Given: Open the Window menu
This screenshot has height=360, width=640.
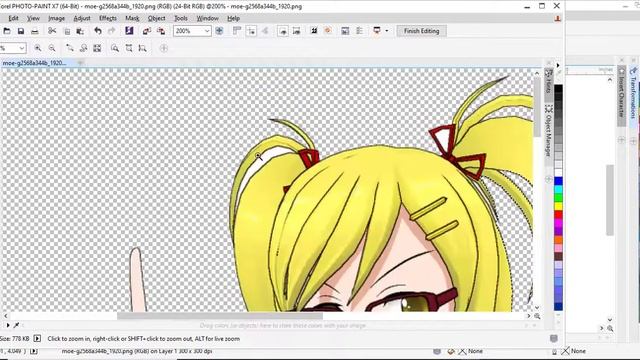Looking at the screenshot, I should pos(207,18).
